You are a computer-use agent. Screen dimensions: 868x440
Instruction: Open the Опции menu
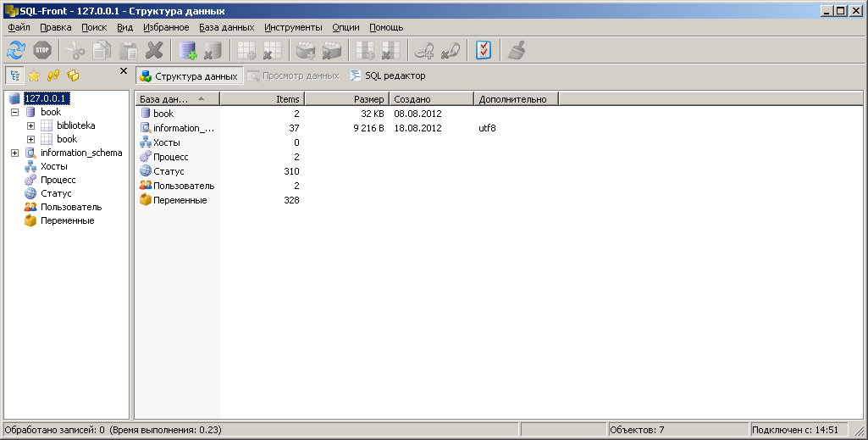346,27
